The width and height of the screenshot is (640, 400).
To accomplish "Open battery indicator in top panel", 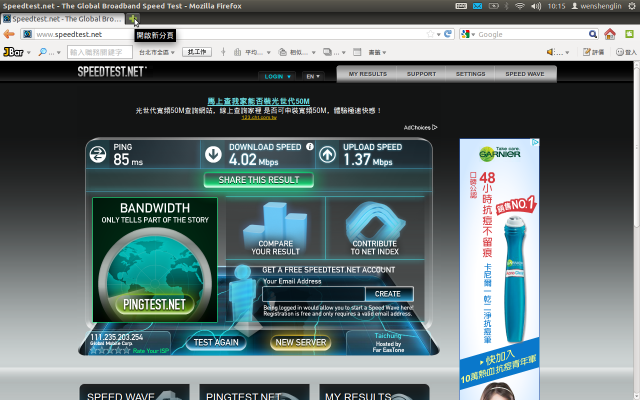I will (493, 6).
